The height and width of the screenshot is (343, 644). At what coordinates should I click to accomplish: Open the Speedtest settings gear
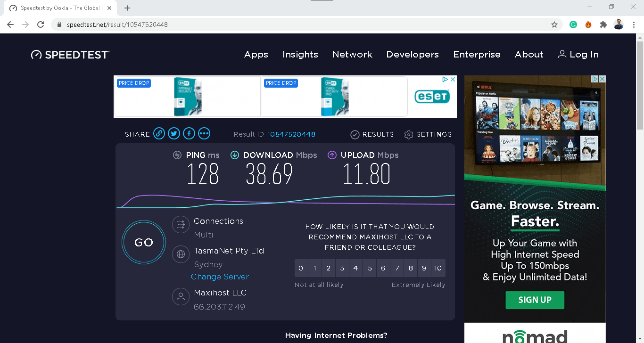(x=408, y=134)
